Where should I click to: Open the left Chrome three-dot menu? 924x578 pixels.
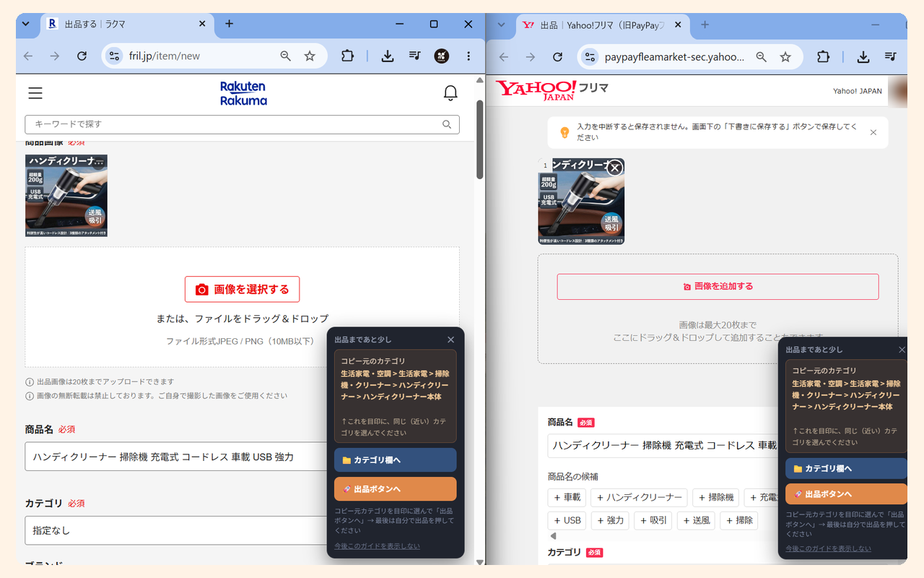[468, 56]
